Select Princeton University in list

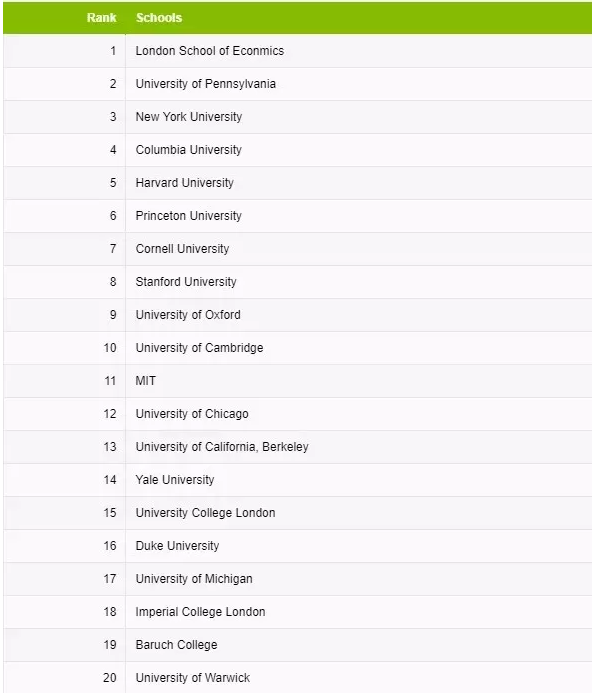tap(189, 216)
